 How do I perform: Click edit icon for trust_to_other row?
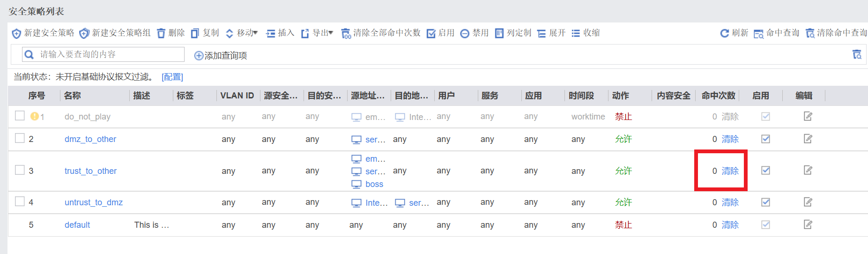click(x=808, y=170)
